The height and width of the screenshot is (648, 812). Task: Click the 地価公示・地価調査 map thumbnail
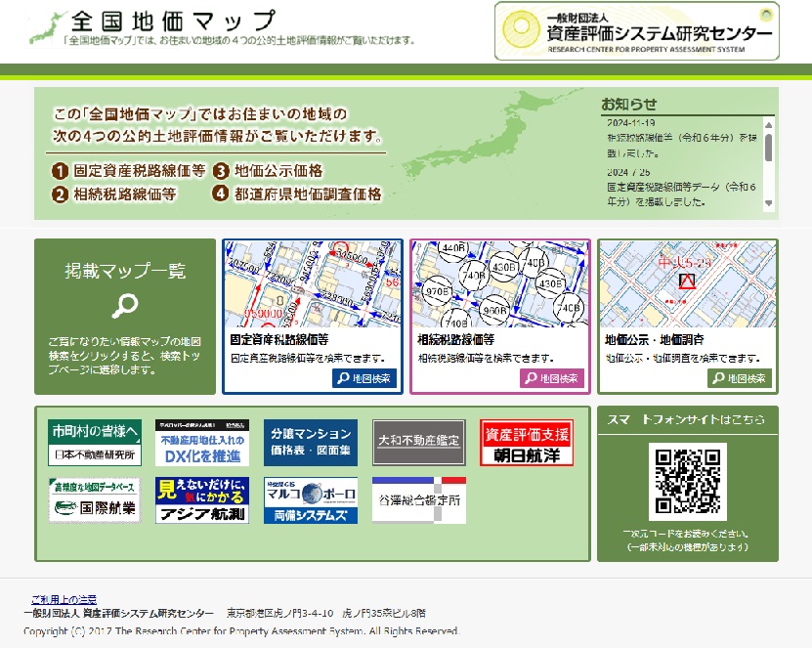[x=687, y=283]
